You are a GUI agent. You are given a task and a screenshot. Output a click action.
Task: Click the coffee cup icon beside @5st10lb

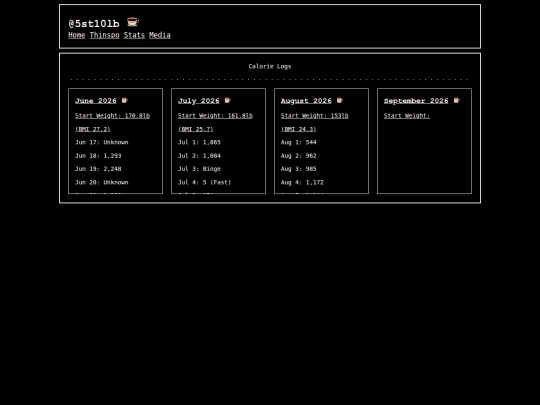point(133,22)
